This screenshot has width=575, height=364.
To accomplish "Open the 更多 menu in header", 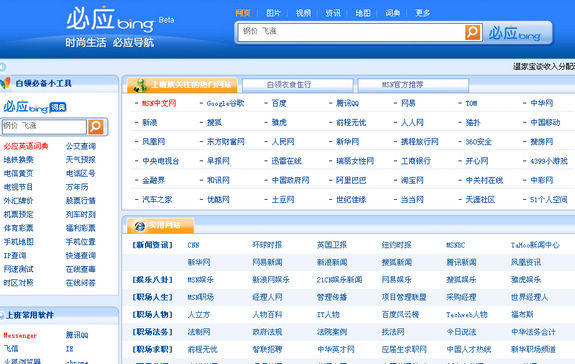I will [422, 13].
